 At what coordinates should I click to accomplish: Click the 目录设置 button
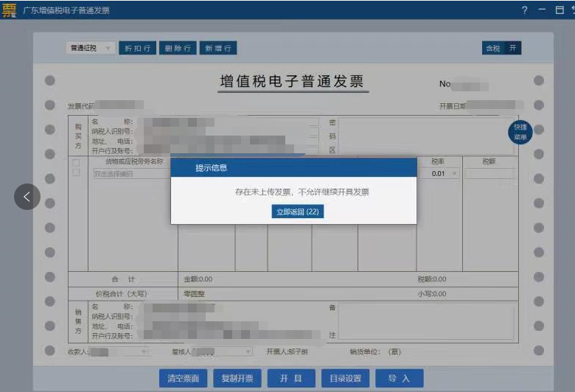(346, 379)
